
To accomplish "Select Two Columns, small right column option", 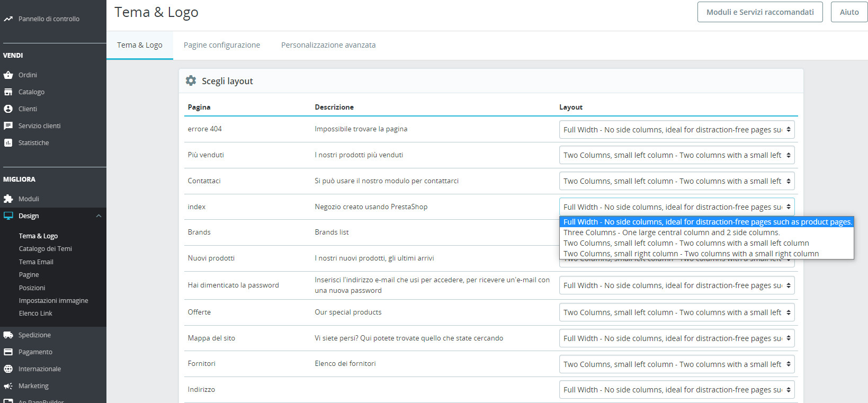I will pos(691,254).
